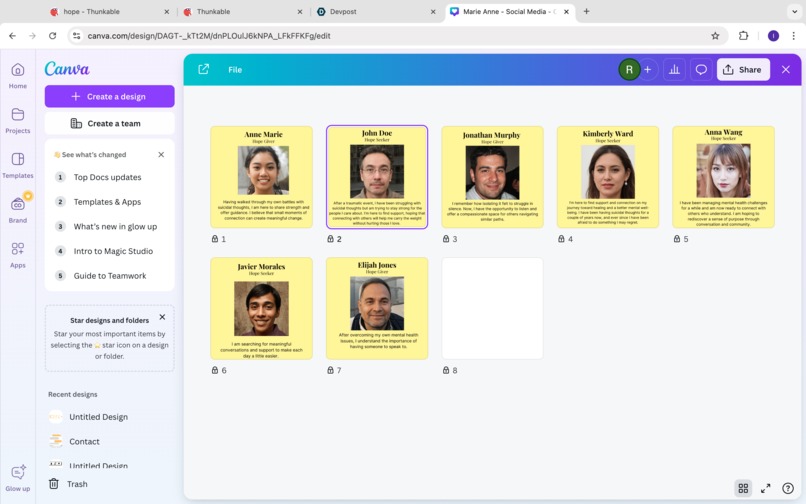The height and width of the screenshot is (504, 806).
Task: Toggle grid view icon at bottom
Action: pyautogui.click(x=743, y=488)
